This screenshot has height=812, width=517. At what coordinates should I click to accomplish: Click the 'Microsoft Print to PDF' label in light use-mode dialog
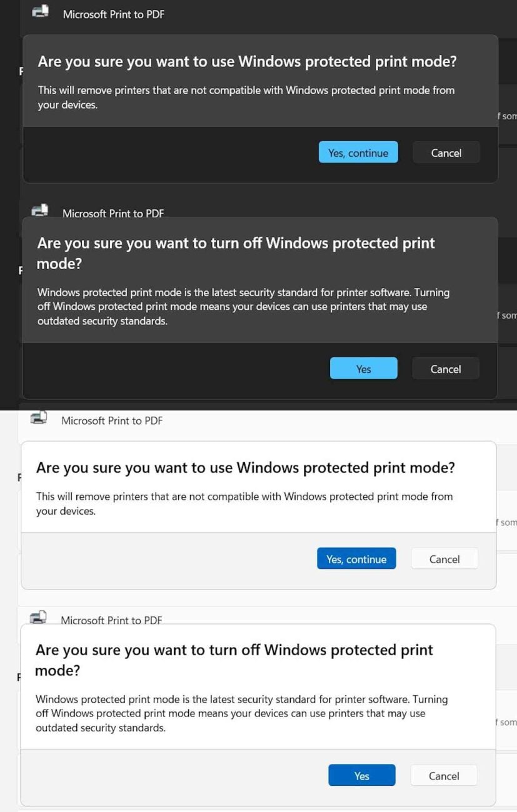[x=111, y=421]
